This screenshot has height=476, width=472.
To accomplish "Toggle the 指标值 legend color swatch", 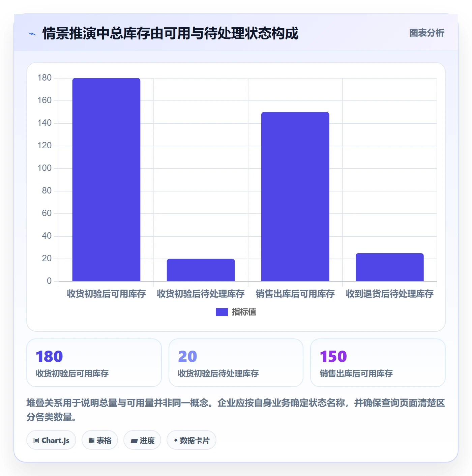I will (x=222, y=312).
